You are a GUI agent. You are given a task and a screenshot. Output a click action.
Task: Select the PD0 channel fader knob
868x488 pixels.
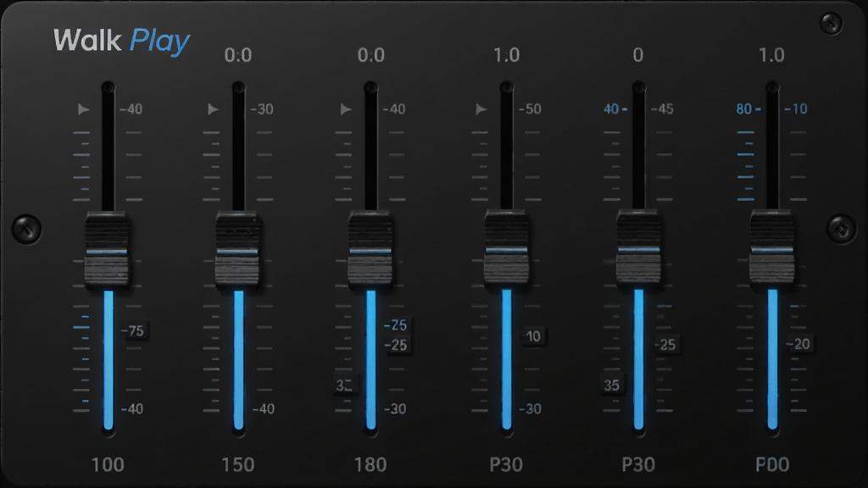tap(772, 247)
